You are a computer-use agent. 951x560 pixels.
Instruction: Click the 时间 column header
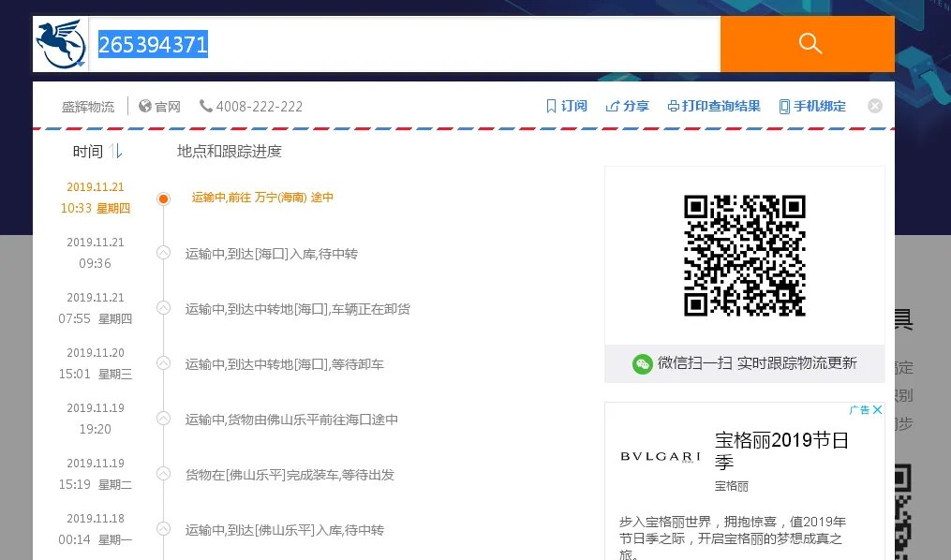pos(88,152)
